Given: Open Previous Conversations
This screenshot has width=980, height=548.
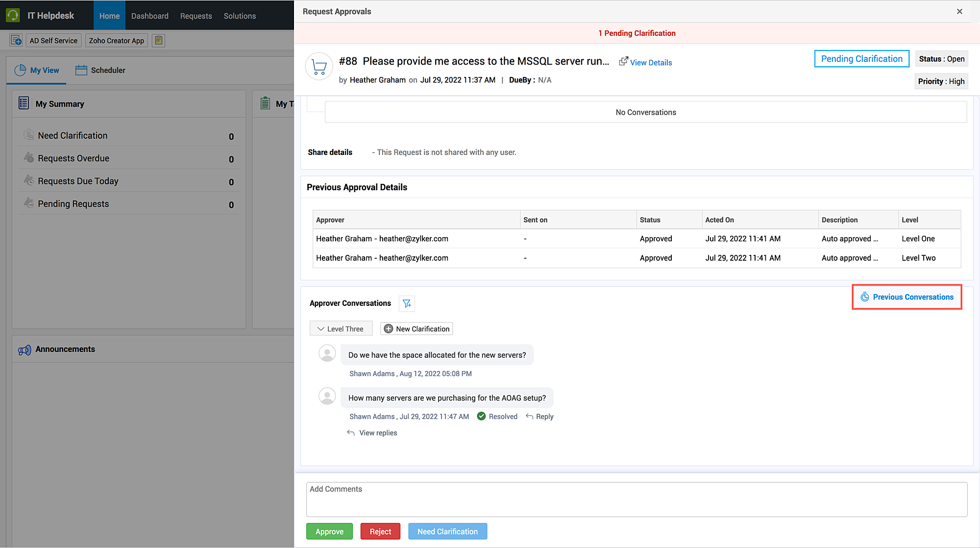Looking at the screenshot, I should [x=907, y=297].
